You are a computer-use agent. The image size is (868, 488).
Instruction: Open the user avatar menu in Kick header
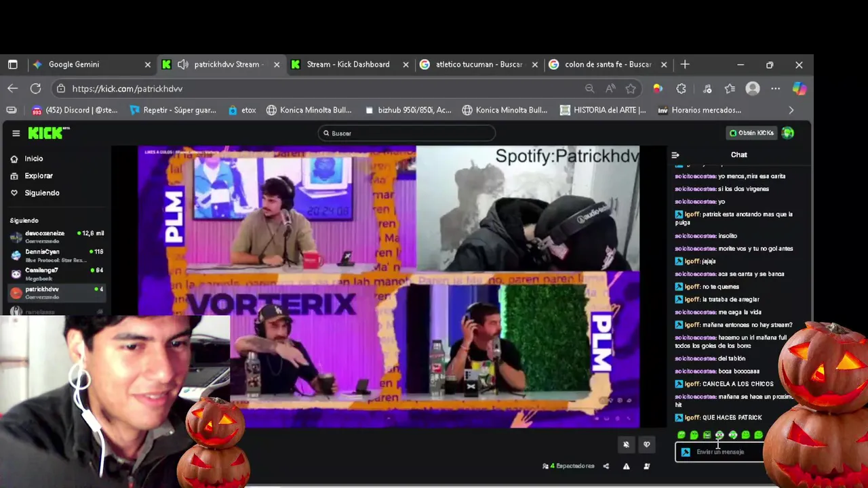click(788, 133)
